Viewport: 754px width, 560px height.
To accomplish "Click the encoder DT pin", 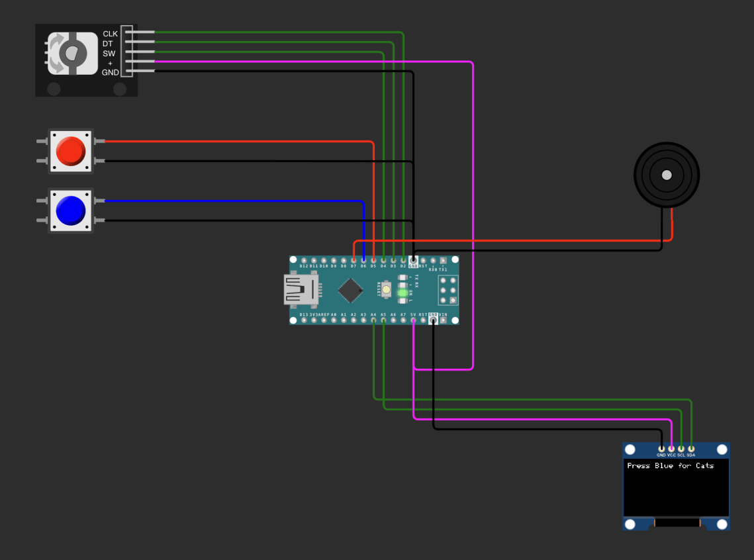I will pos(140,42).
